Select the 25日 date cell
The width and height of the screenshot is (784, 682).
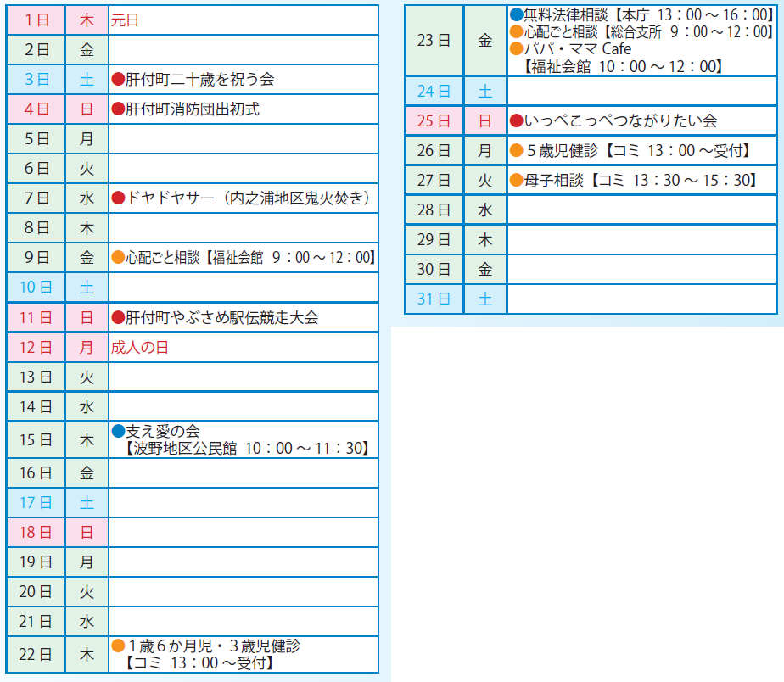pos(434,121)
